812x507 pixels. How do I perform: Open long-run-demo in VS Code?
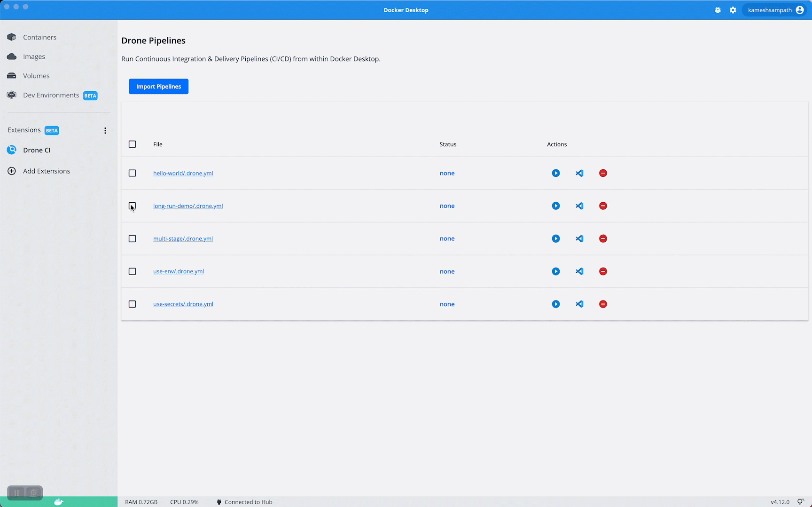click(579, 206)
